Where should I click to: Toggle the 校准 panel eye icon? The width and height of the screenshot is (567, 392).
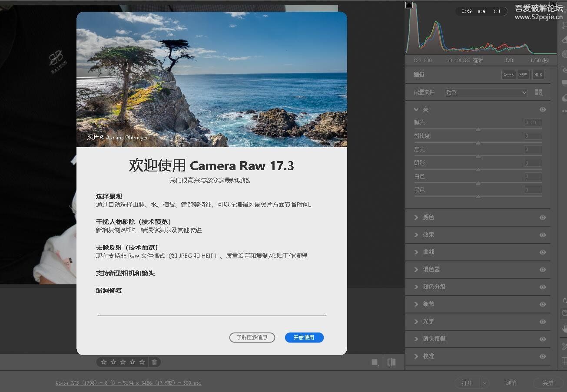(x=543, y=356)
